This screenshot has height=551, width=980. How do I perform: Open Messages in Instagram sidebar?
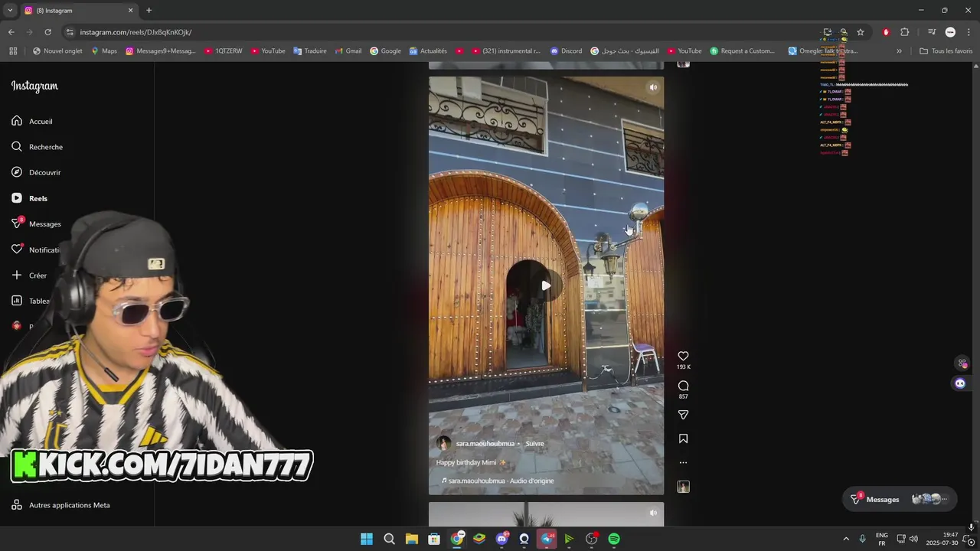point(36,223)
